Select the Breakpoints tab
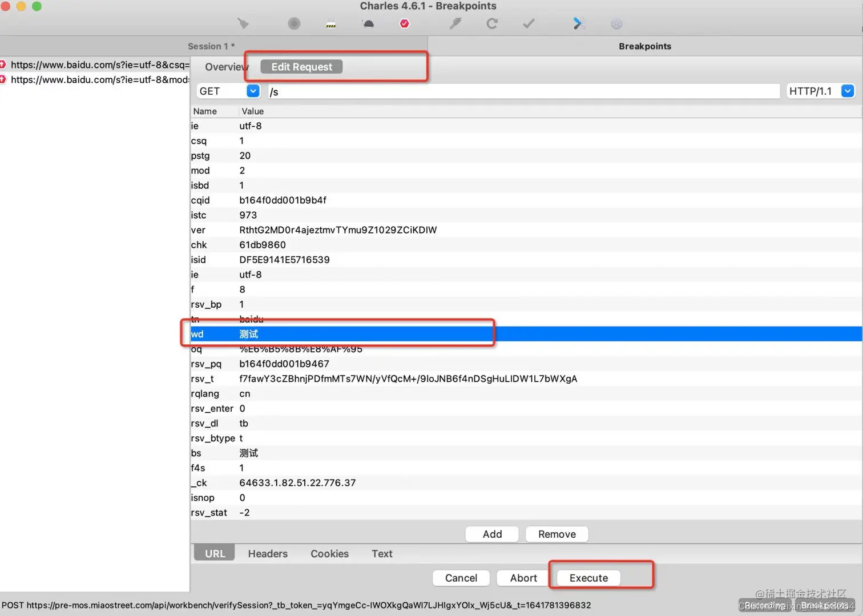 point(645,46)
